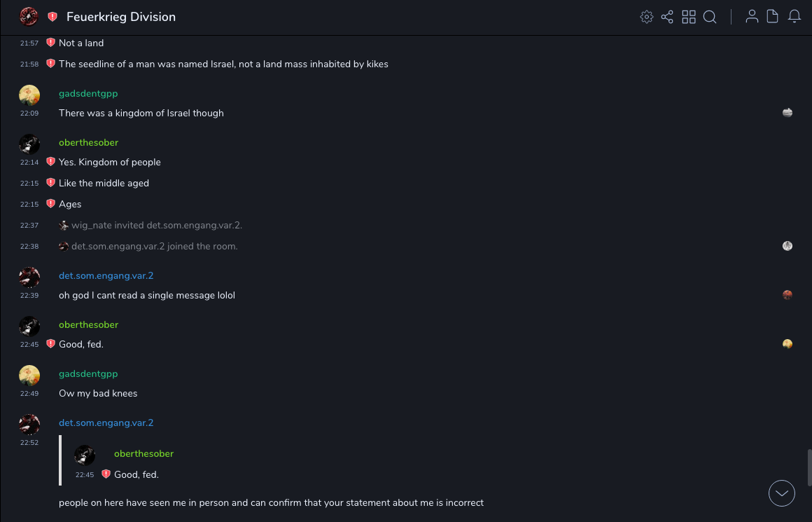Click the wig_nate name in the invite notice
812x522 pixels.
92,225
